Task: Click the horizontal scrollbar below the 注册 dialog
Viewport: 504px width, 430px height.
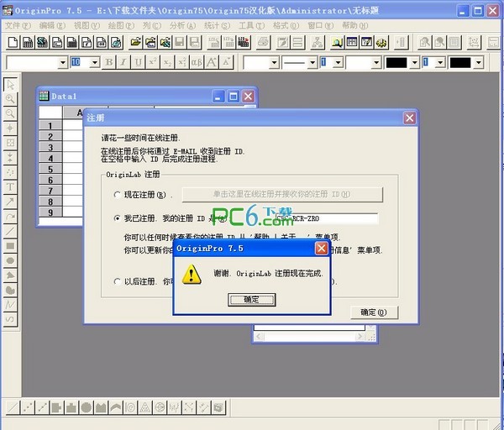Action: click(309, 337)
